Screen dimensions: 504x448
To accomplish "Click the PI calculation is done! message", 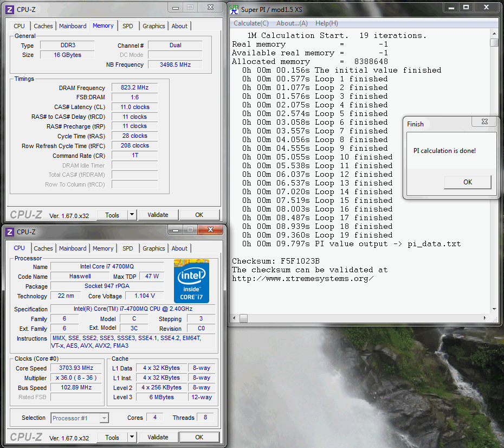I will coord(444,151).
